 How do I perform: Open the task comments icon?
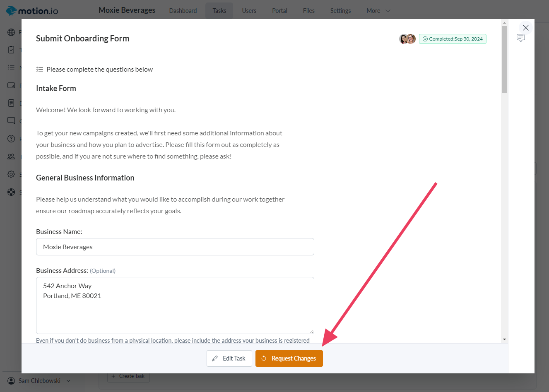[521, 38]
